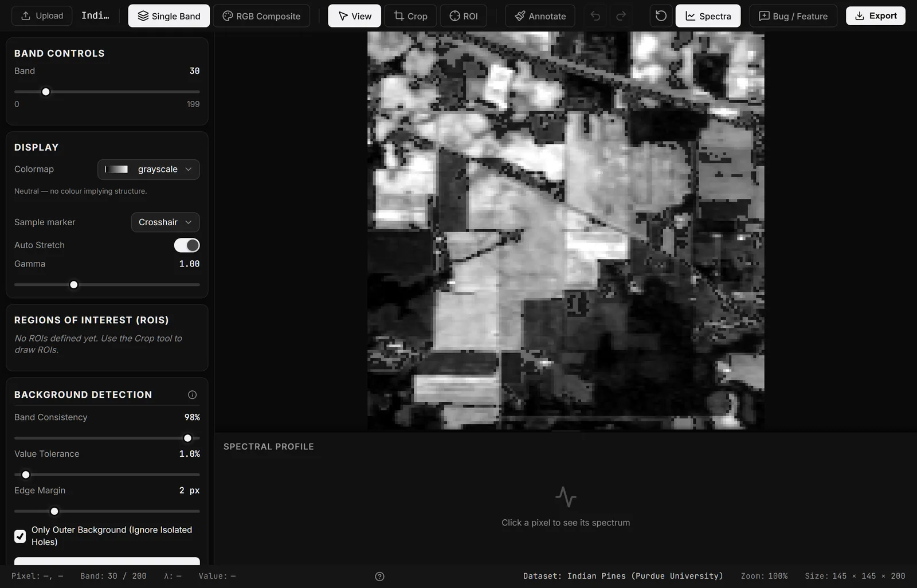Open the grayscale colormap dropdown
Viewport: 917px width, 588px height.
click(x=148, y=169)
